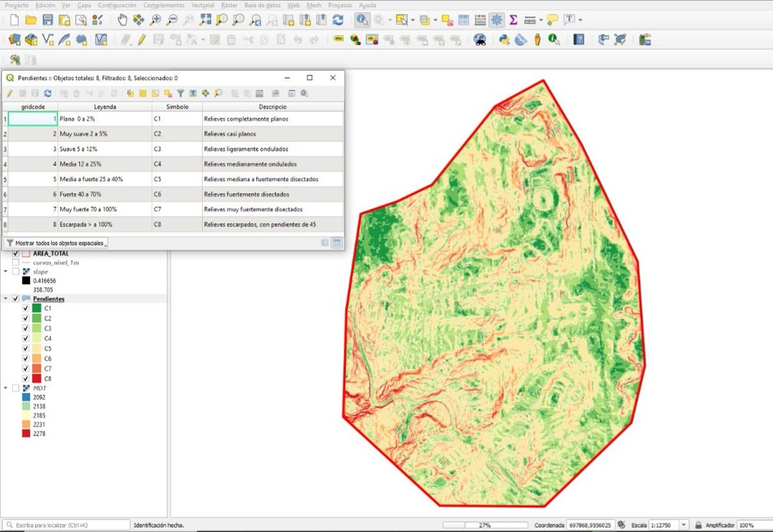773x532 pixels.
Task: Open the statistical summary sigma icon
Action: click(x=513, y=20)
